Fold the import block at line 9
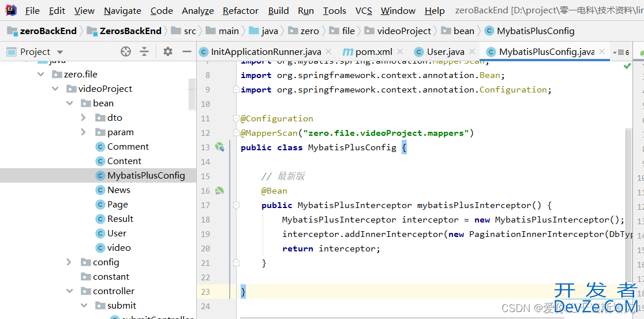 click(236, 89)
